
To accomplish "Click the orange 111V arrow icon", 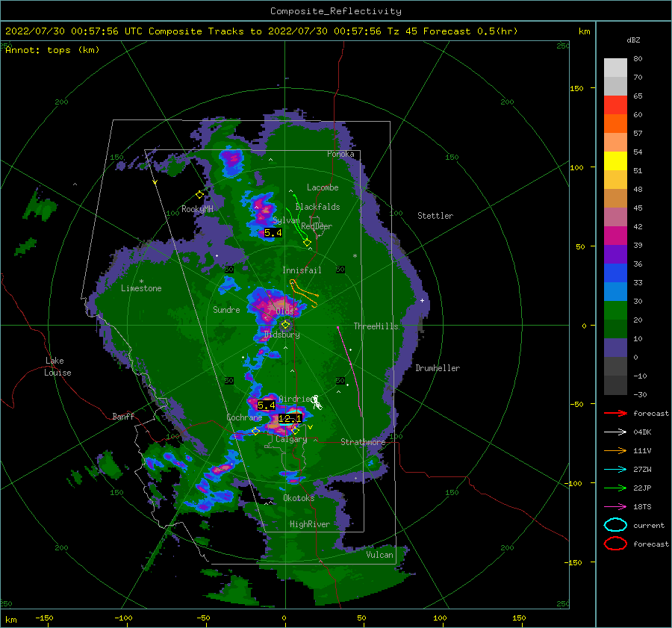I will [615, 450].
